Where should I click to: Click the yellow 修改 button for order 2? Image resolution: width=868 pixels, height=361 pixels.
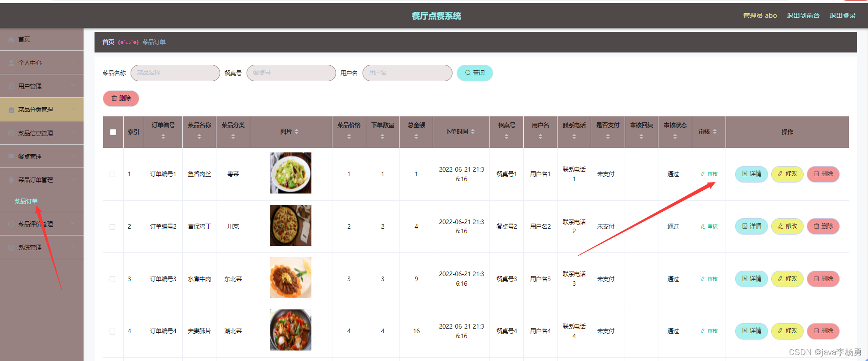787,226
